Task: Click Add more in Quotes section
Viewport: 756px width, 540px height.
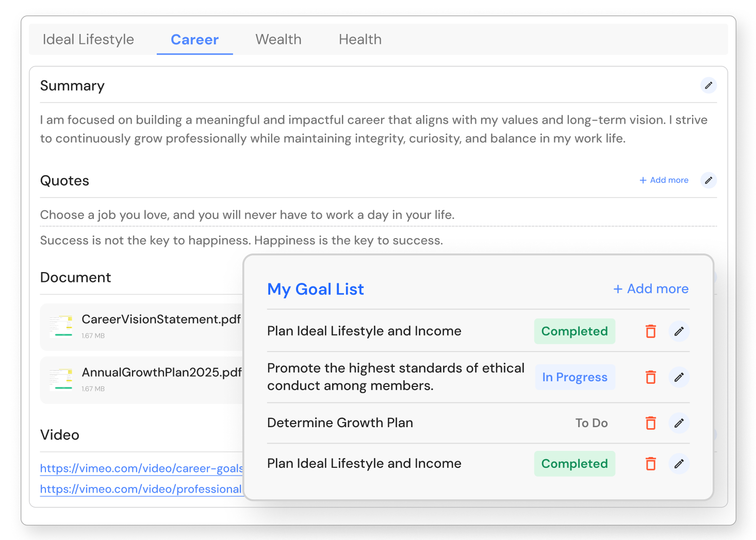Action: [x=664, y=180]
